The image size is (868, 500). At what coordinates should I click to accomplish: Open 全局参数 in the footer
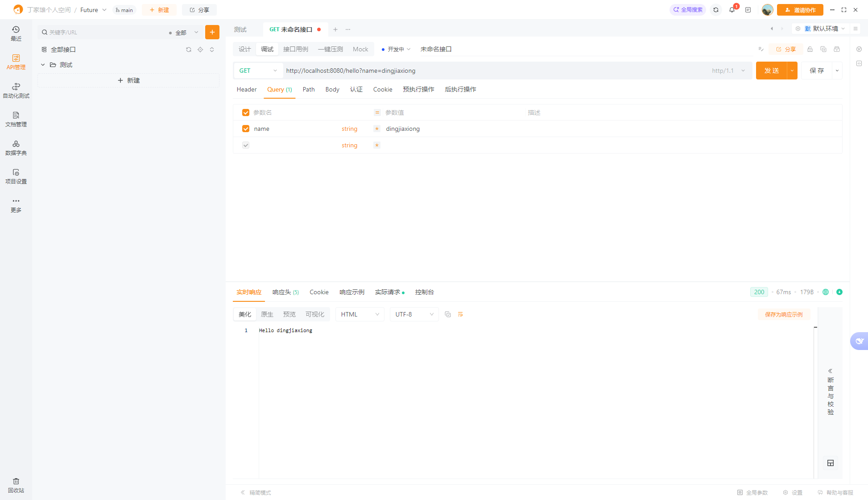click(752, 492)
